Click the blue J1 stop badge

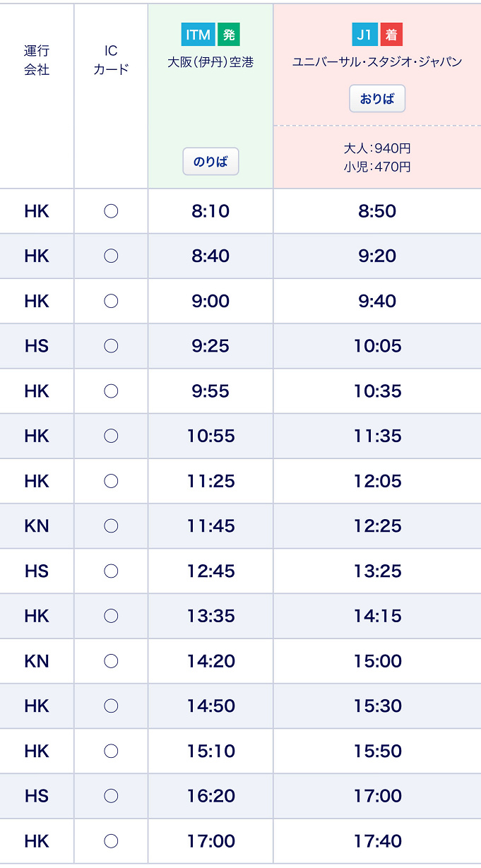pyautogui.click(x=365, y=34)
